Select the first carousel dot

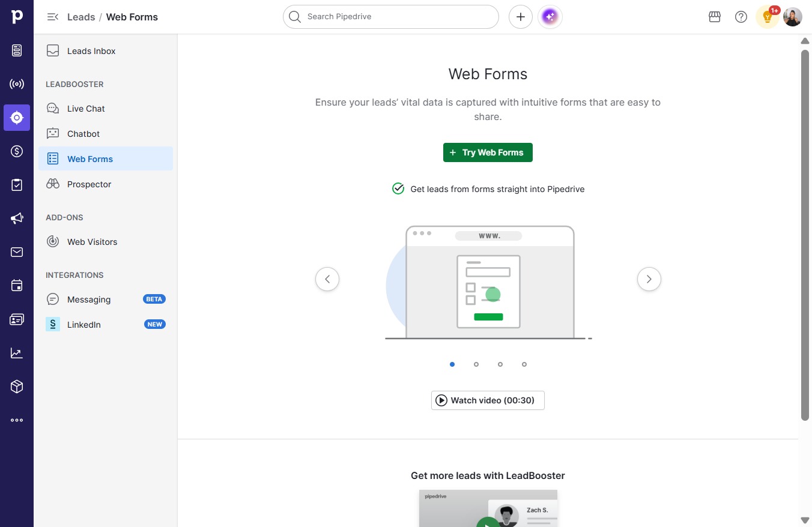pos(452,364)
